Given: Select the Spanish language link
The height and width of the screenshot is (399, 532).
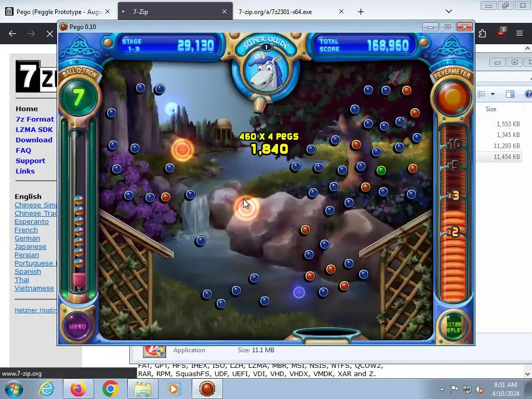Looking at the screenshot, I should pyautogui.click(x=28, y=272).
